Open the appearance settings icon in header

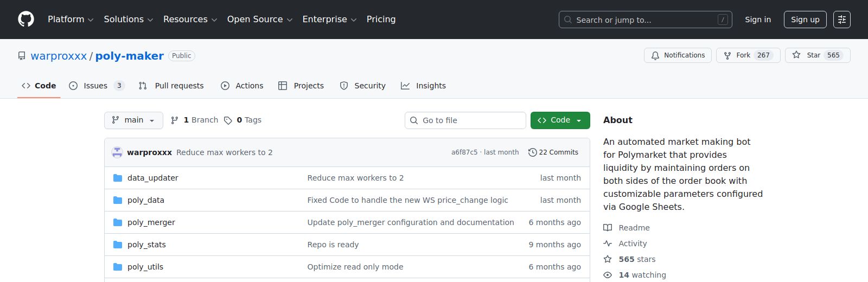pyautogui.click(x=841, y=20)
